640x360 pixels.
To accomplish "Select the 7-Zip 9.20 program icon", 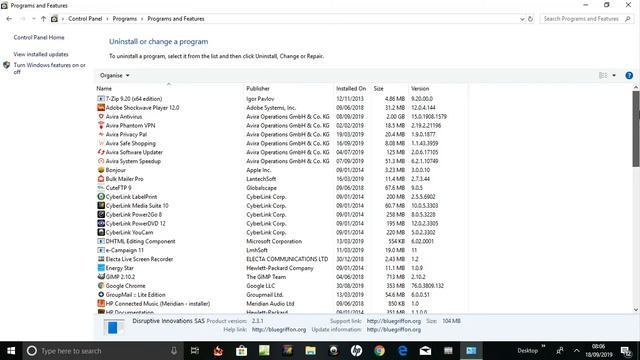I will (x=101, y=99).
